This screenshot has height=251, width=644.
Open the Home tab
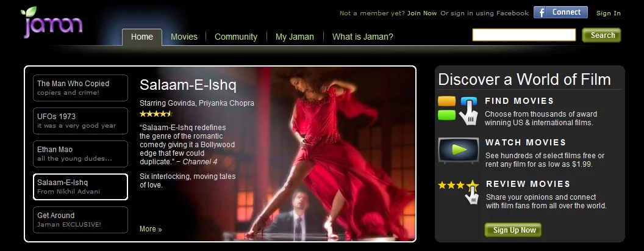[x=142, y=37]
